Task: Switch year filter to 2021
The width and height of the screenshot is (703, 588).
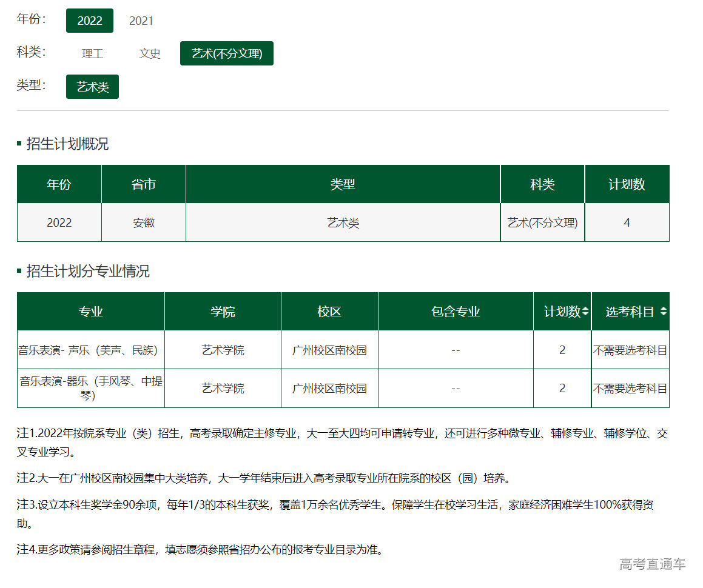Action: pyautogui.click(x=141, y=21)
